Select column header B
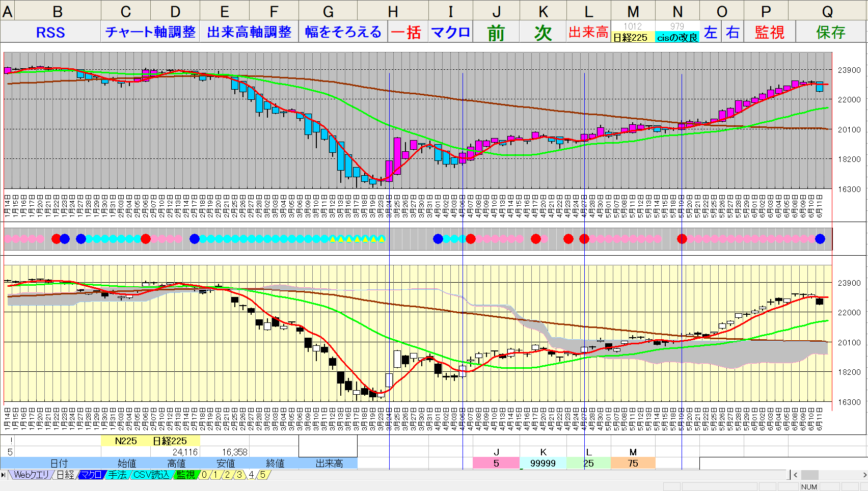The height and width of the screenshot is (491, 868). point(58,11)
